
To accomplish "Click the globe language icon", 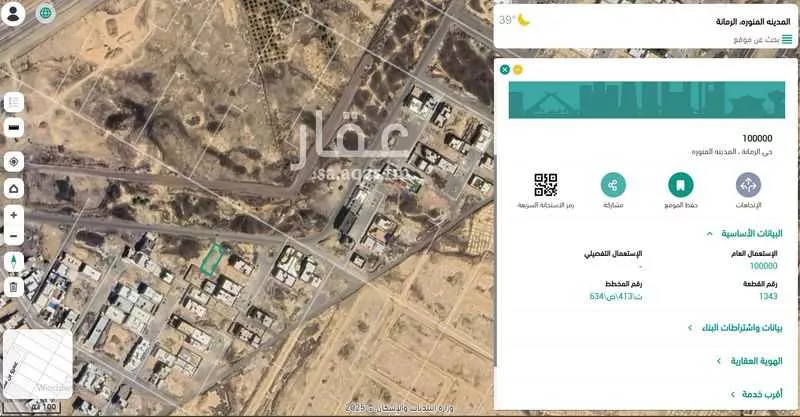I will (x=46, y=14).
